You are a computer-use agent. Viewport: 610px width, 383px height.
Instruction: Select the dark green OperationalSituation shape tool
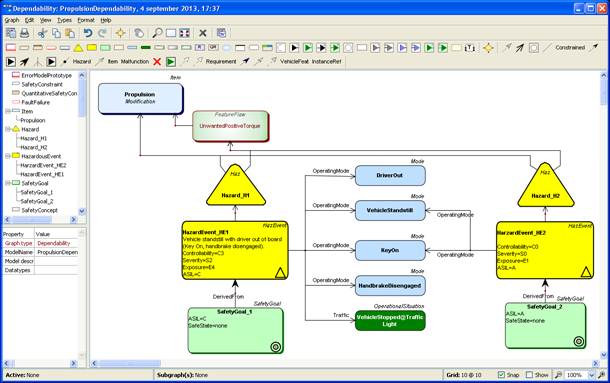pos(146,47)
